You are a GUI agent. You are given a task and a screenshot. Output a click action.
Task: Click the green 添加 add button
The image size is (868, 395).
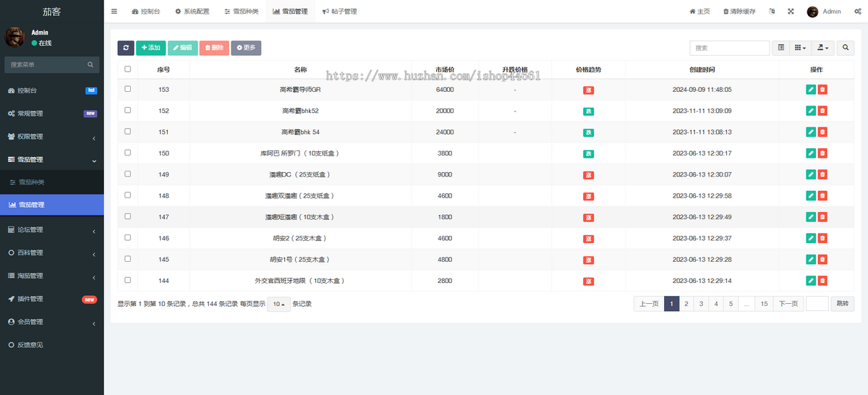pos(150,48)
